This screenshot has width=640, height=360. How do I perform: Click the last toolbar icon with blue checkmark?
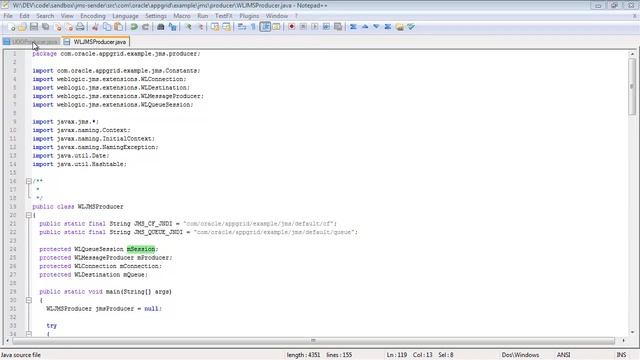pos(411,27)
